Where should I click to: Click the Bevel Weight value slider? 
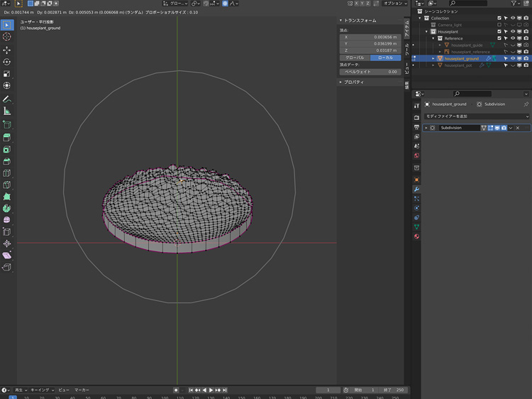(x=370, y=72)
